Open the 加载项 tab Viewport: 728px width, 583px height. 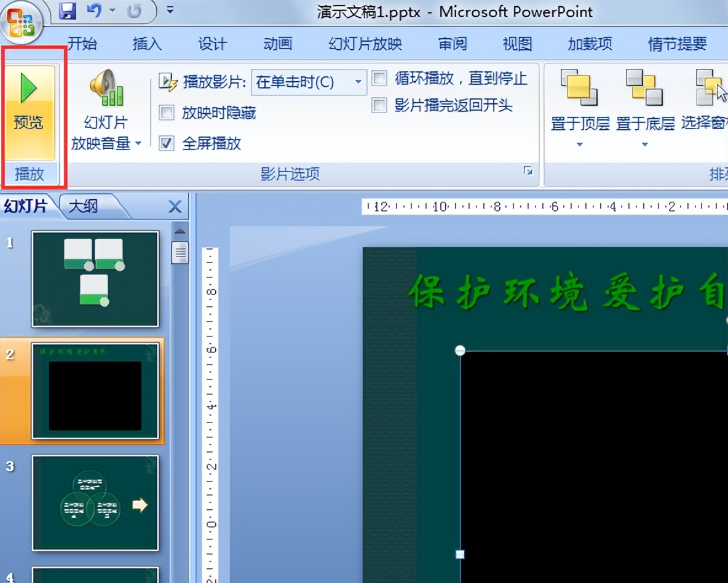[x=590, y=44]
